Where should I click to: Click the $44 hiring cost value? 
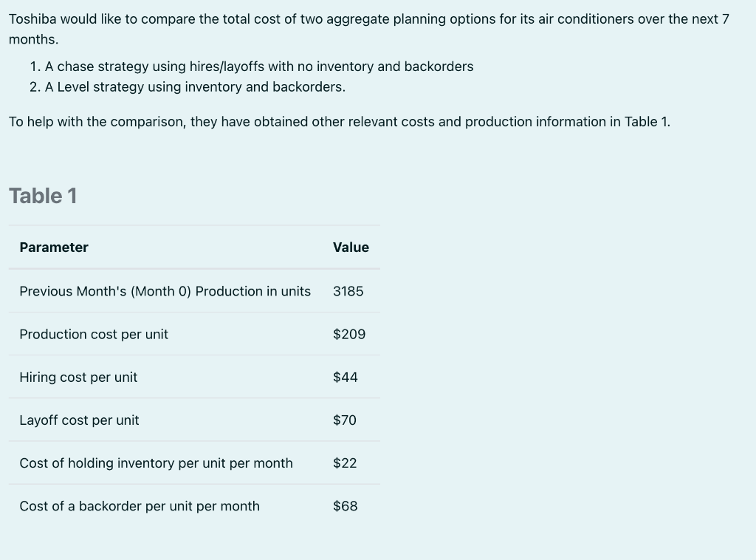coord(346,378)
